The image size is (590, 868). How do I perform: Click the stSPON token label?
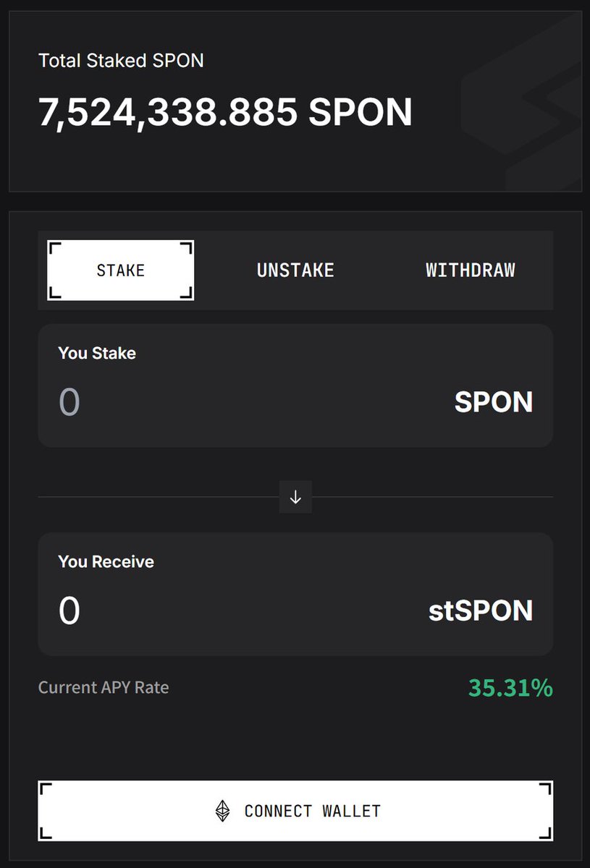click(x=481, y=610)
